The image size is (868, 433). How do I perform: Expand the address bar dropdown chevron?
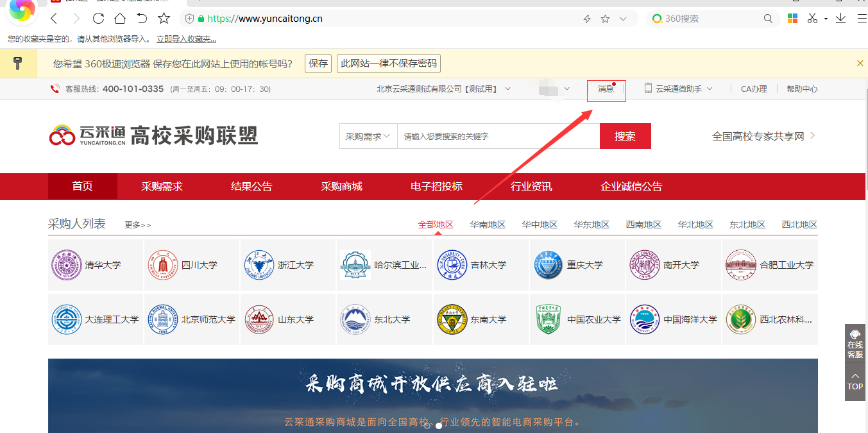(x=623, y=19)
